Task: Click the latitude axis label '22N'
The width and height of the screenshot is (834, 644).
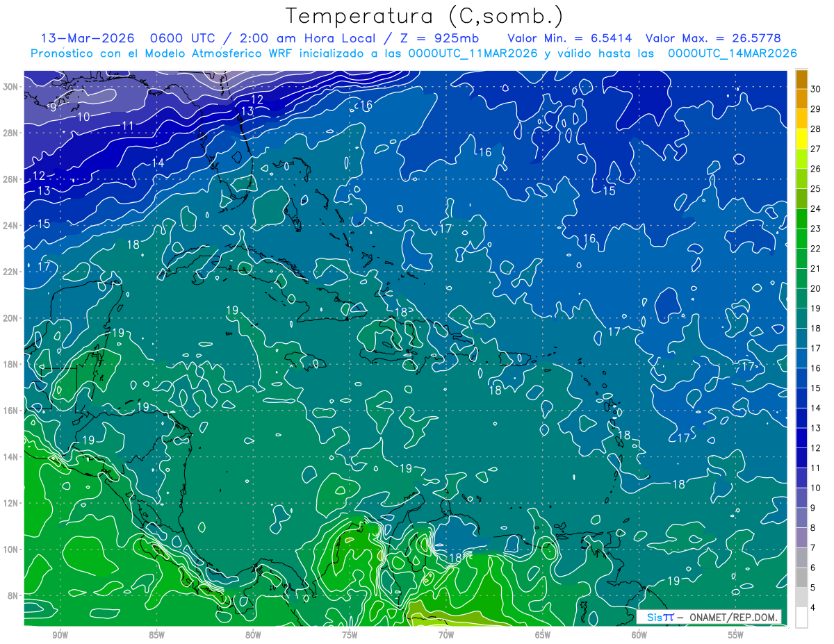Action: coord(10,272)
